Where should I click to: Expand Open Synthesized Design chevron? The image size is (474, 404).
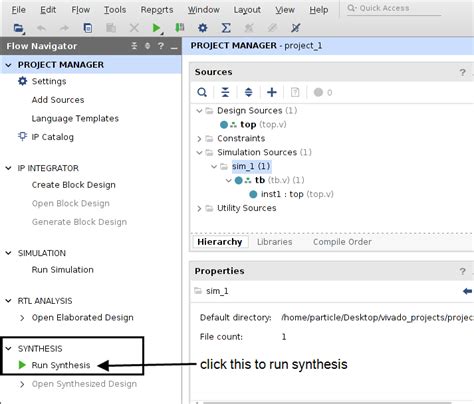(22, 384)
